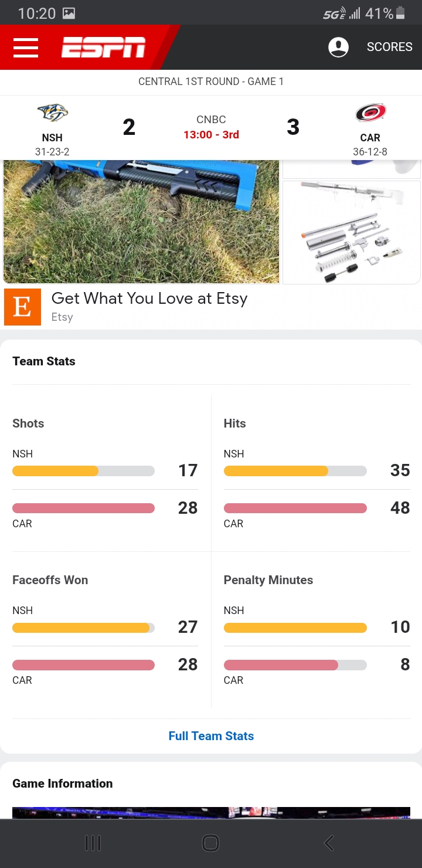Tap the Game Information venue image
Viewport: 422px width, 868px height.
pos(211,813)
